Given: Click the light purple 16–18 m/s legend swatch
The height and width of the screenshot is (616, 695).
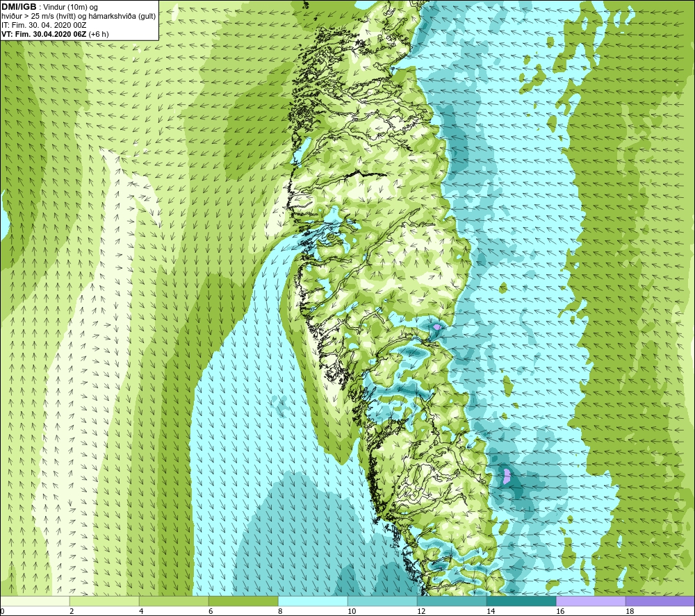Looking at the screenshot, I should [x=591, y=601].
